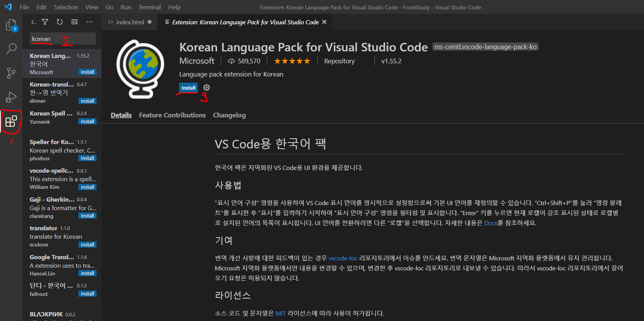Image resolution: width=644 pixels, height=321 pixels.
Task: Click the five-star rating of the extension
Action: point(292,61)
